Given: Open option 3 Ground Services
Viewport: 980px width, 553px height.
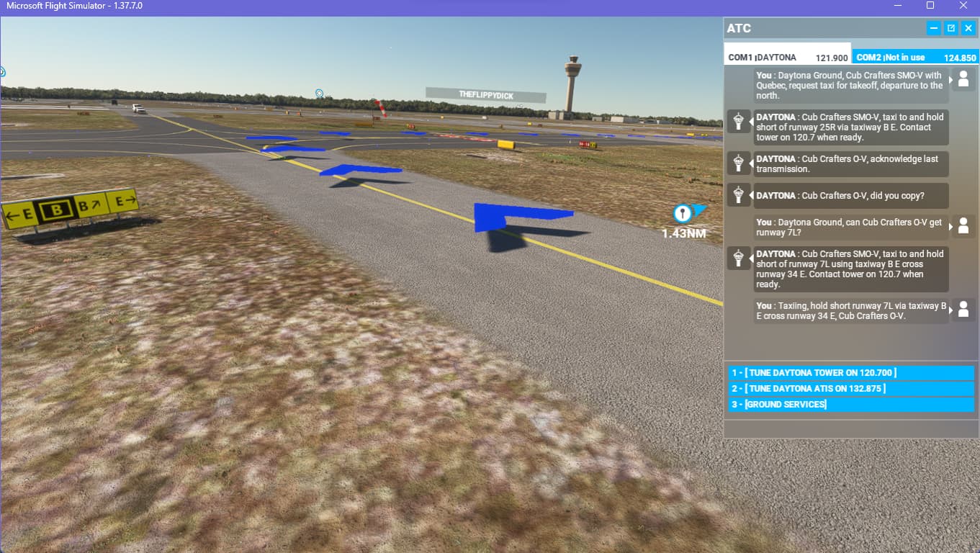Looking at the screenshot, I should 851,405.
